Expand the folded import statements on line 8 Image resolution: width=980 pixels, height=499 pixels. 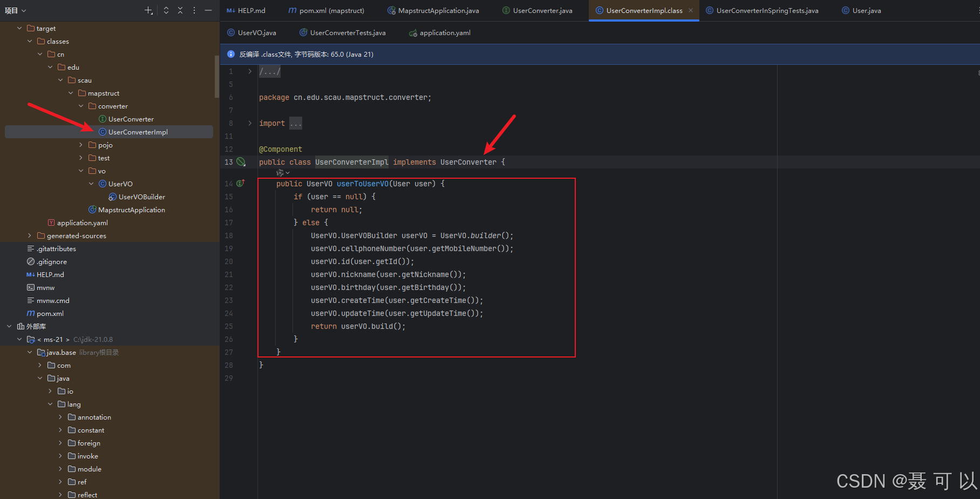tap(295, 123)
